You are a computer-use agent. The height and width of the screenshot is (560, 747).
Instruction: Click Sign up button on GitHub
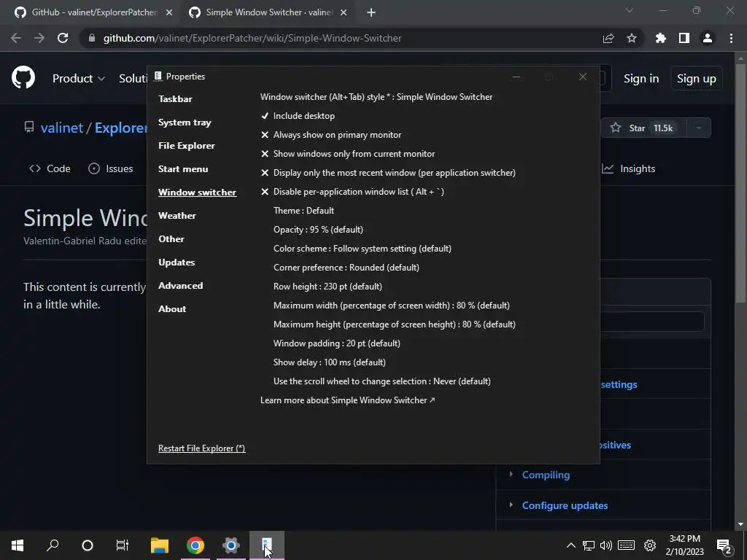697,79
